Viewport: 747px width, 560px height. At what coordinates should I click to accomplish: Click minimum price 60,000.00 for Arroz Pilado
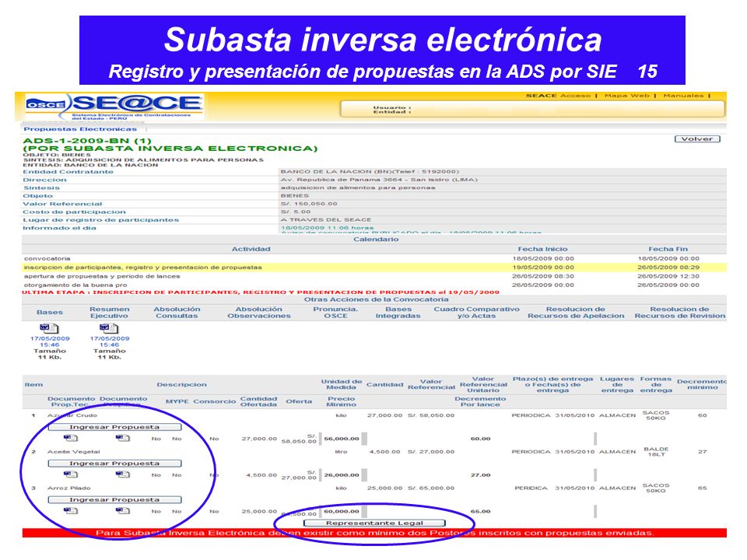[x=341, y=512]
